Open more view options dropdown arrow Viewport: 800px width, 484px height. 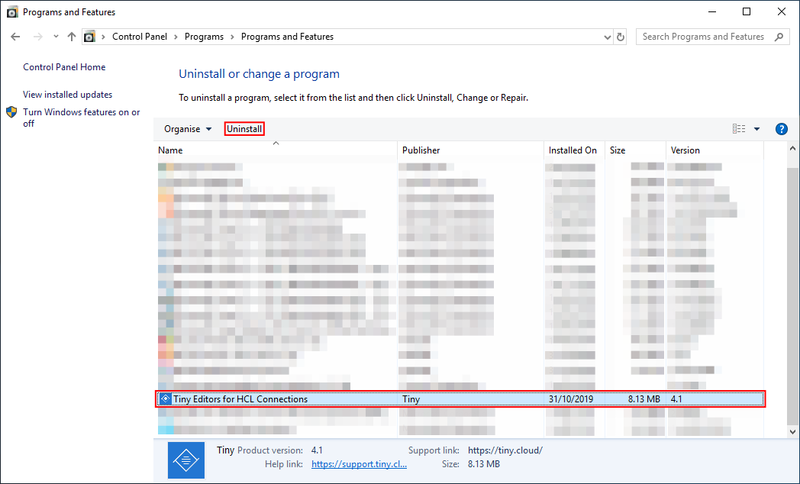(x=757, y=129)
